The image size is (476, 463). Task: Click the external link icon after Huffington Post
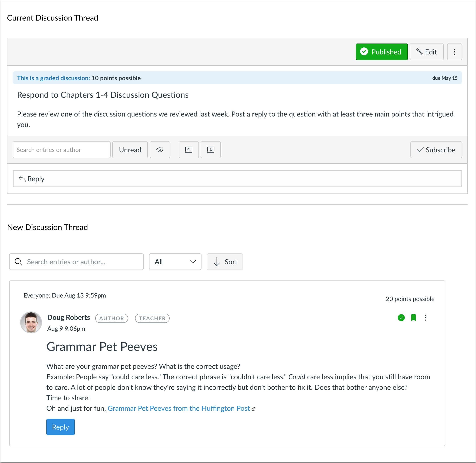point(253,409)
